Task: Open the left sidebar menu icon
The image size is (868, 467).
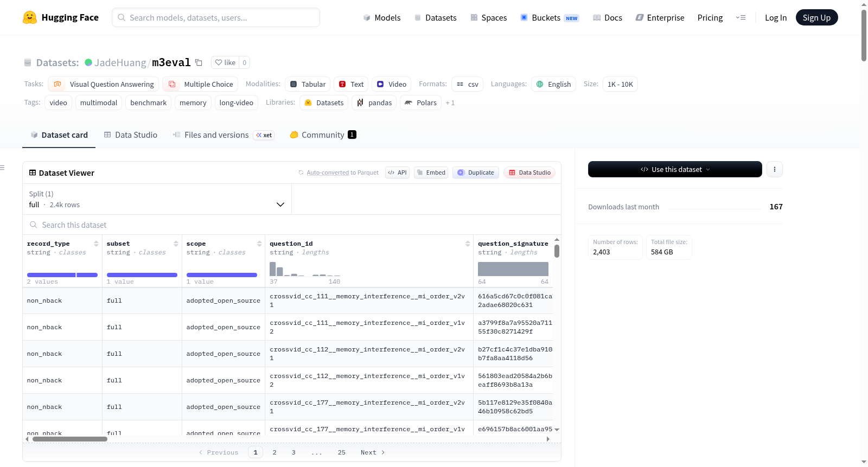Action: click(2, 168)
